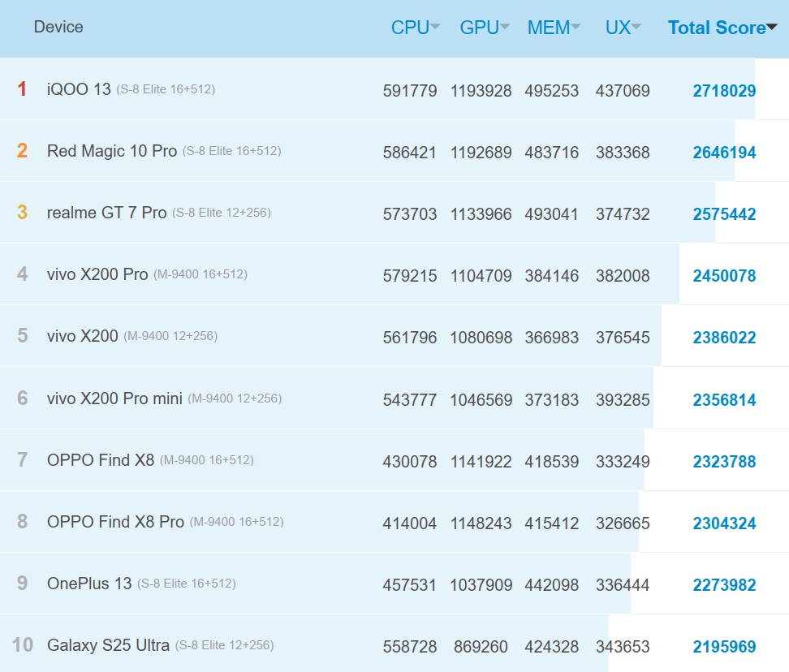Viewport: 789px width, 672px height.
Task: Open OnePlus 13 device details
Action: pyautogui.click(x=89, y=584)
